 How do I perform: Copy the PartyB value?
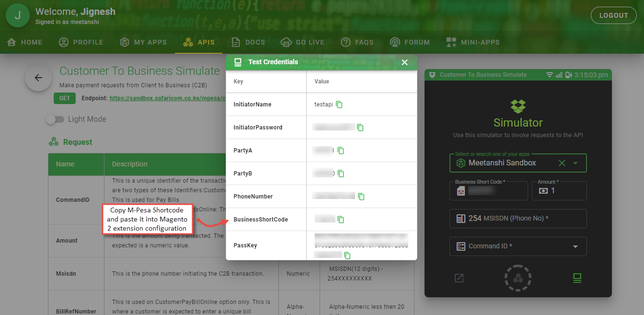pos(341,174)
